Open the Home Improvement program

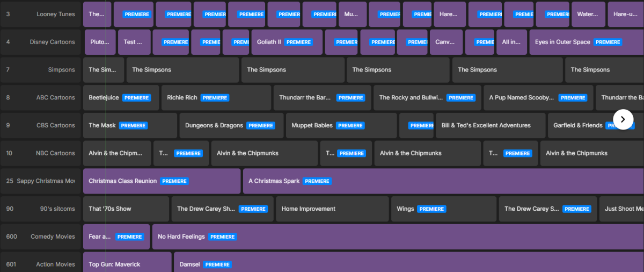coord(332,209)
